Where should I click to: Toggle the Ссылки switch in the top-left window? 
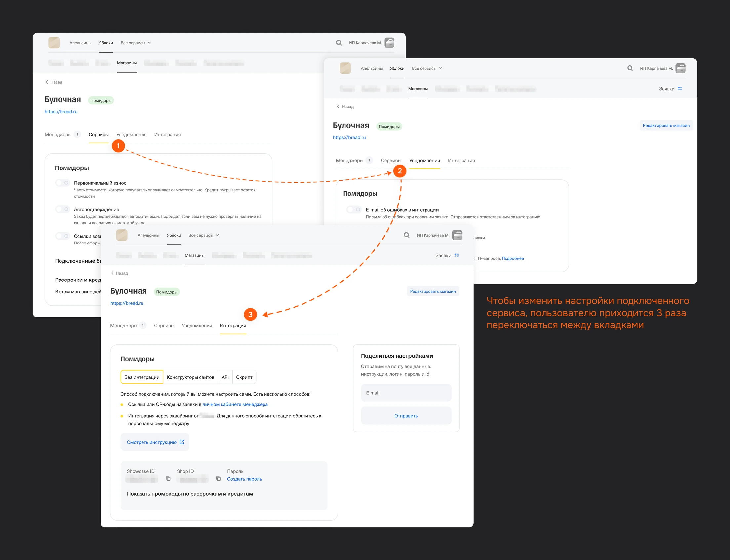62,236
